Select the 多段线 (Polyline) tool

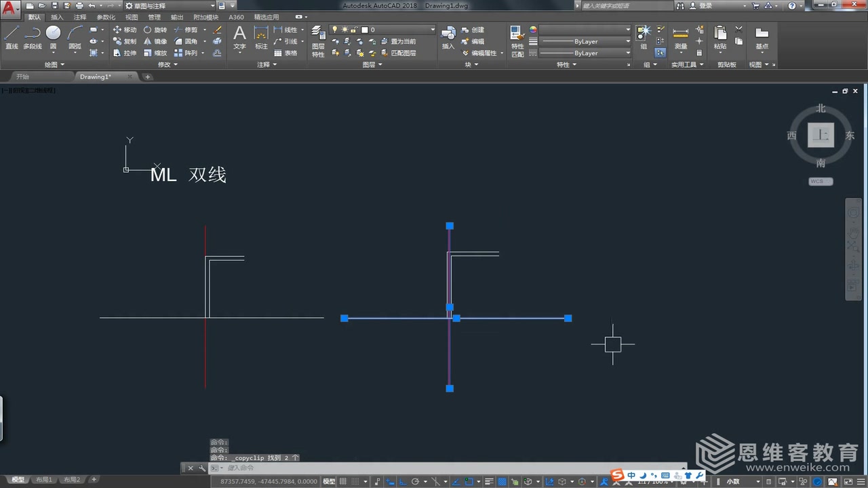[33, 37]
